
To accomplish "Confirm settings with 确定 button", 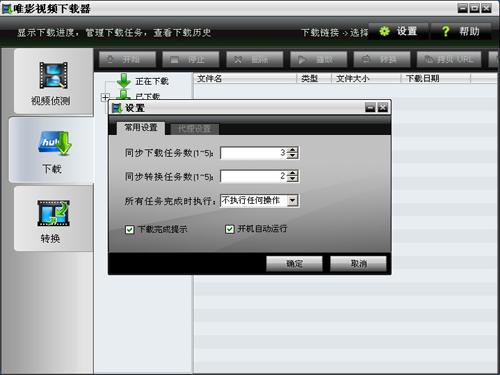I will tap(294, 264).
